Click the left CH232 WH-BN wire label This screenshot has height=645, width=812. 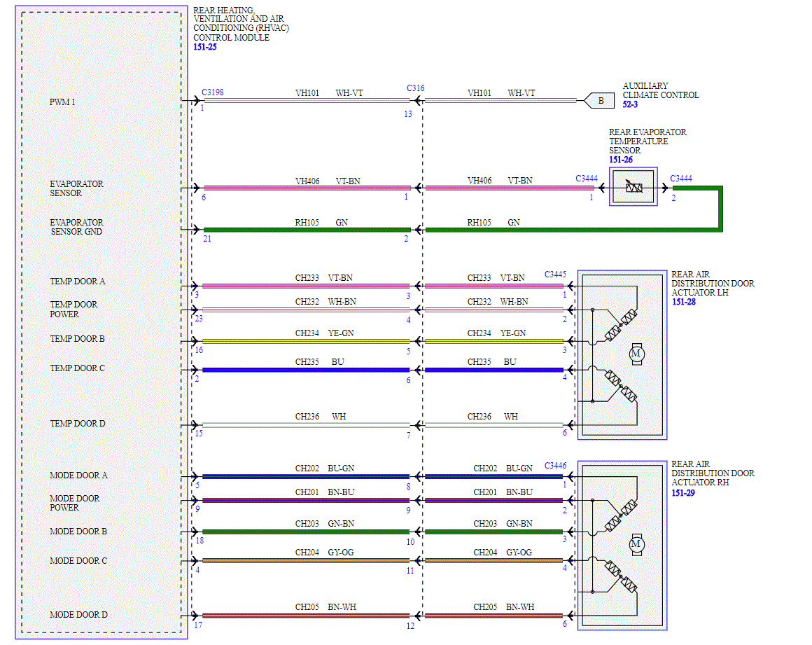[x=325, y=302]
